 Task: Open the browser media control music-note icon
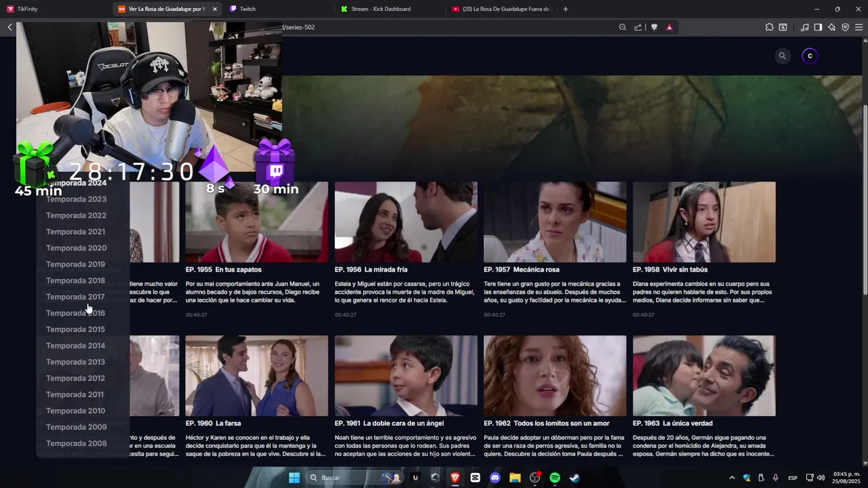pyautogui.click(x=804, y=27)
